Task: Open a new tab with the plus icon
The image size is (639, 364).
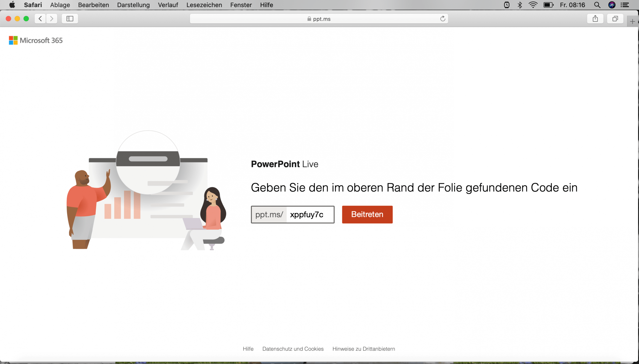Action: click(633, 21)
